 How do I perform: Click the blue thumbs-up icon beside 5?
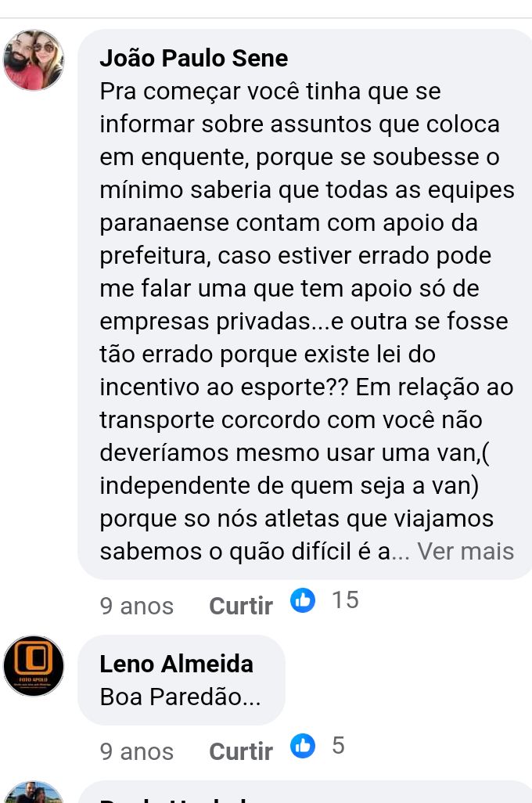(303, 746)
